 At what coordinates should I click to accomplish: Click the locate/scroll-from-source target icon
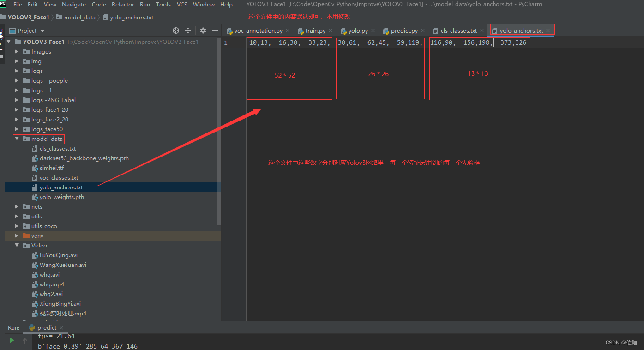[176, 30]
